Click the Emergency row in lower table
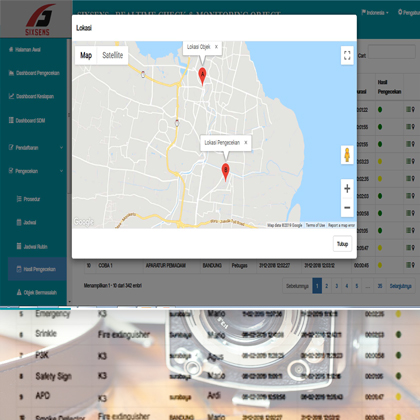The height and width of the screenshot is (420, 420). (x=210, y=314)
